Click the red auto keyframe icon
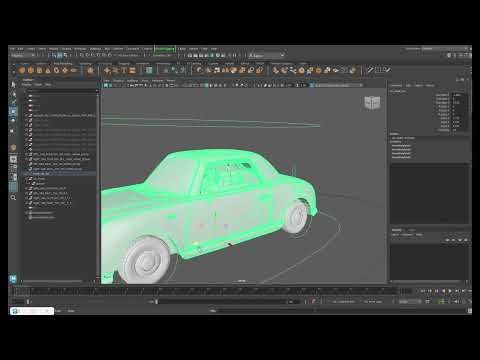 (313, 301)
